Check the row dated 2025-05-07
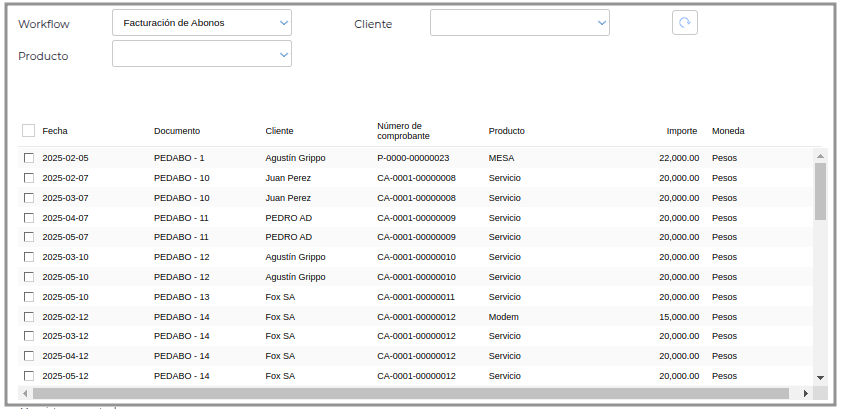The image size is (841, 409). (x=29, y=237)
